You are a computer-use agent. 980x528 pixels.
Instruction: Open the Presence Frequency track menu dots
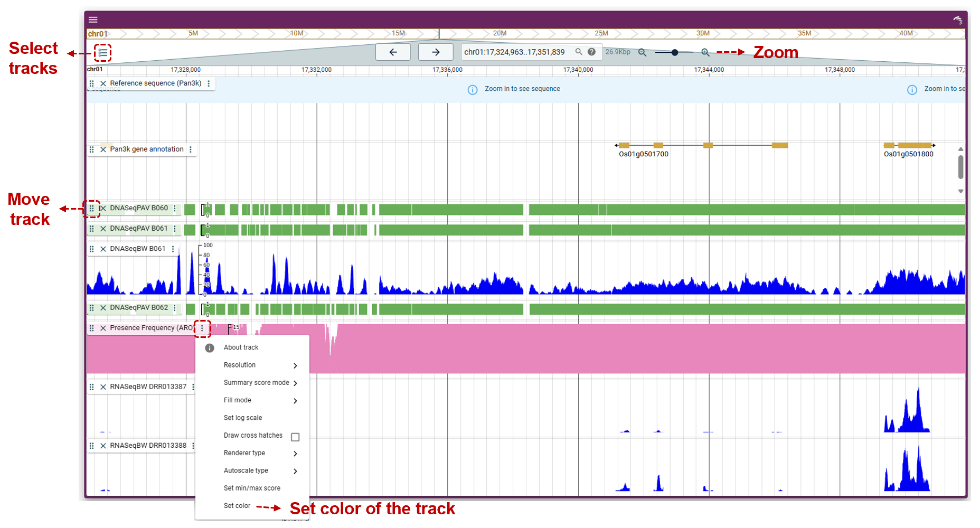[202, 328]
